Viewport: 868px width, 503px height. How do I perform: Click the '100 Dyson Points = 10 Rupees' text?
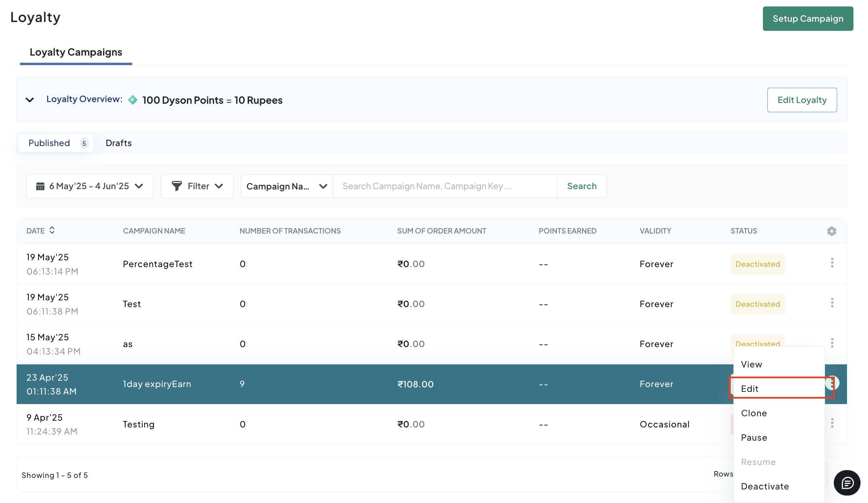pos(212,100)
